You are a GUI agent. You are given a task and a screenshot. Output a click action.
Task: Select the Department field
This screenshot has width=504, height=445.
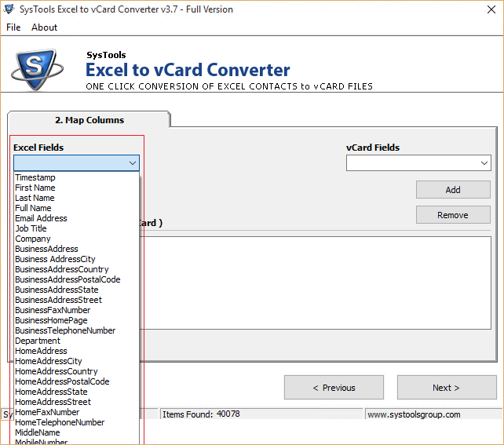tap(76, 341)
